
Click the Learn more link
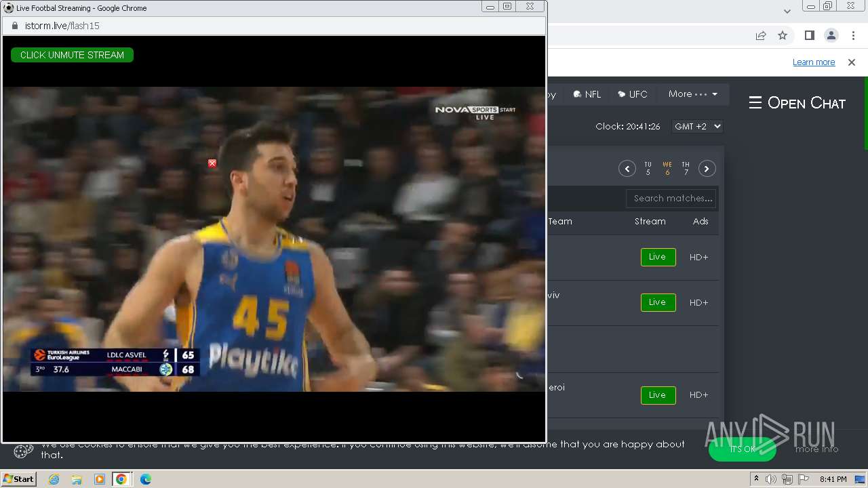point(814,62)
